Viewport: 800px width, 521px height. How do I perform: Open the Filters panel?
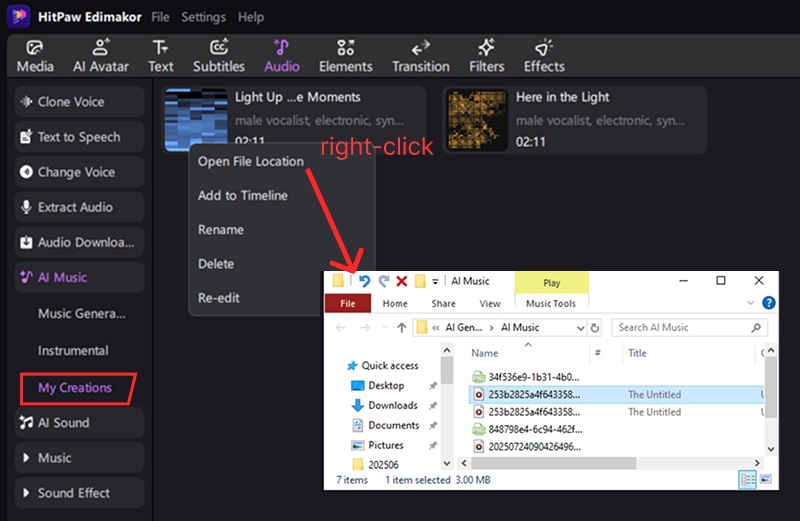pos(486,56)
